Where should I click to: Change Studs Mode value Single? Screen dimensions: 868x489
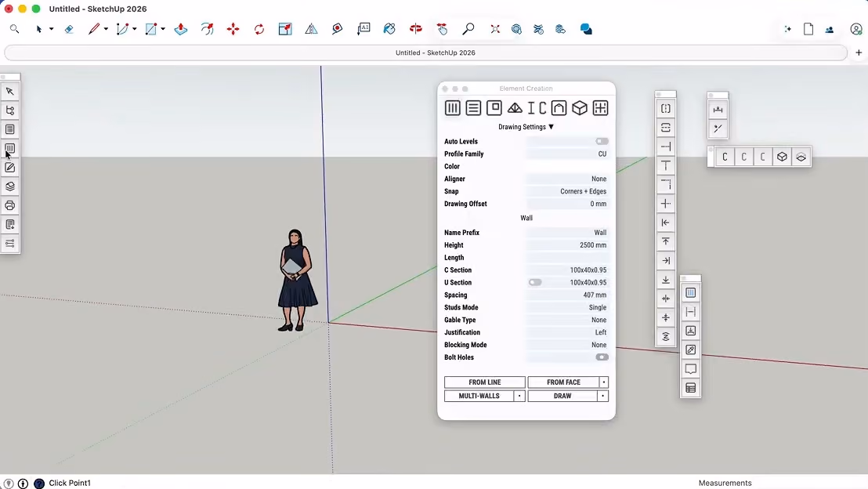567,307
